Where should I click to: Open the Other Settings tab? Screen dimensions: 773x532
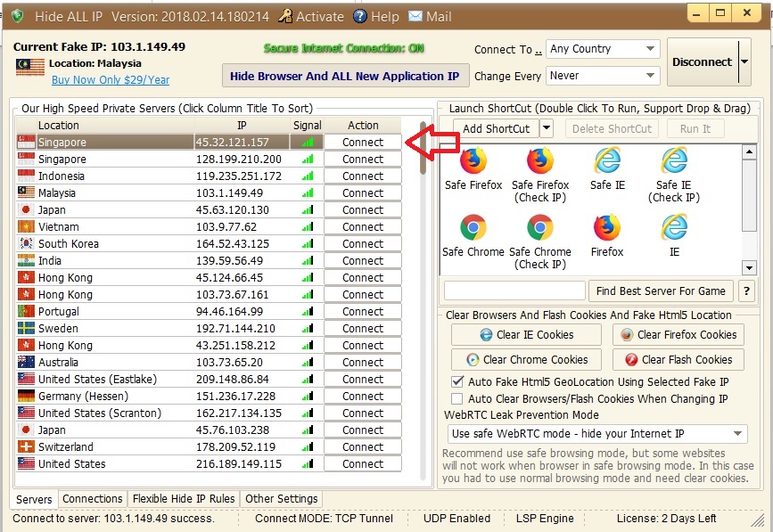point(282,498)
